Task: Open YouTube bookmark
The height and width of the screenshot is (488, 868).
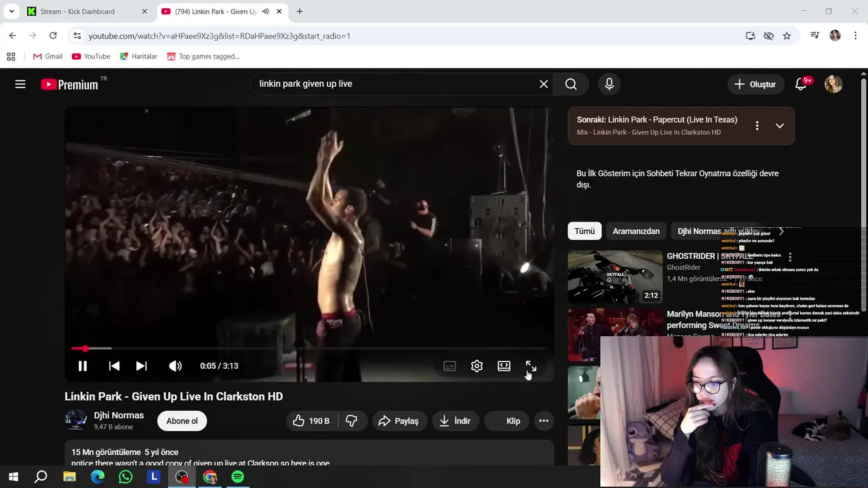Action: (x=91, y=56)
